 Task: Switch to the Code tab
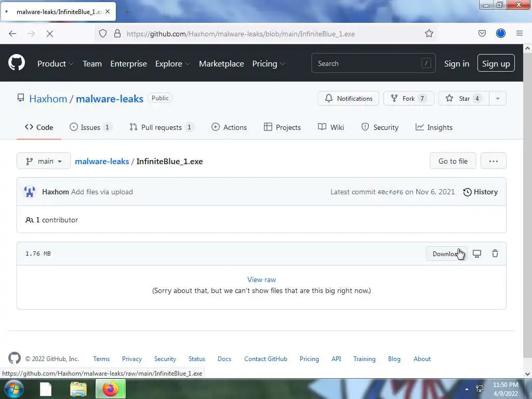pos(39,127)
